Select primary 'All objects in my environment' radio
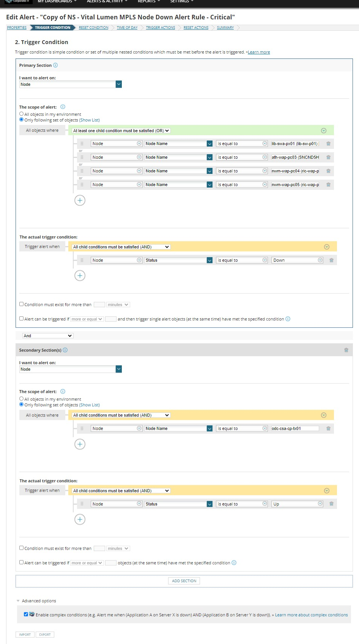 click(x=22, y=114)
